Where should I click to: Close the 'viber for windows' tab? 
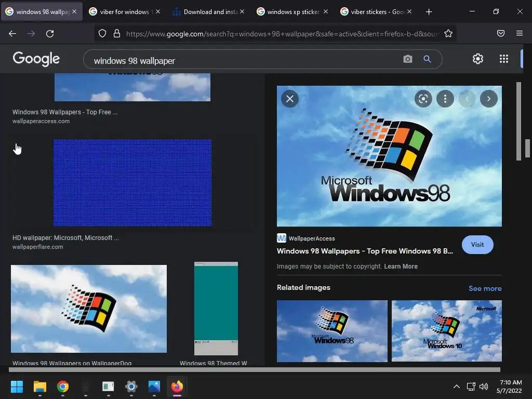(x=158, y=12)
